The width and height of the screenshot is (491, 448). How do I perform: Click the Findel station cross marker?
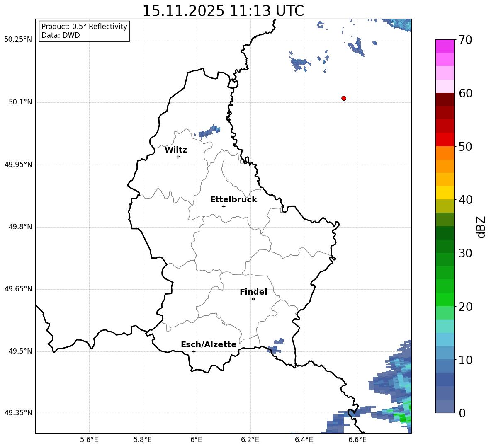[x=253, y=299]
